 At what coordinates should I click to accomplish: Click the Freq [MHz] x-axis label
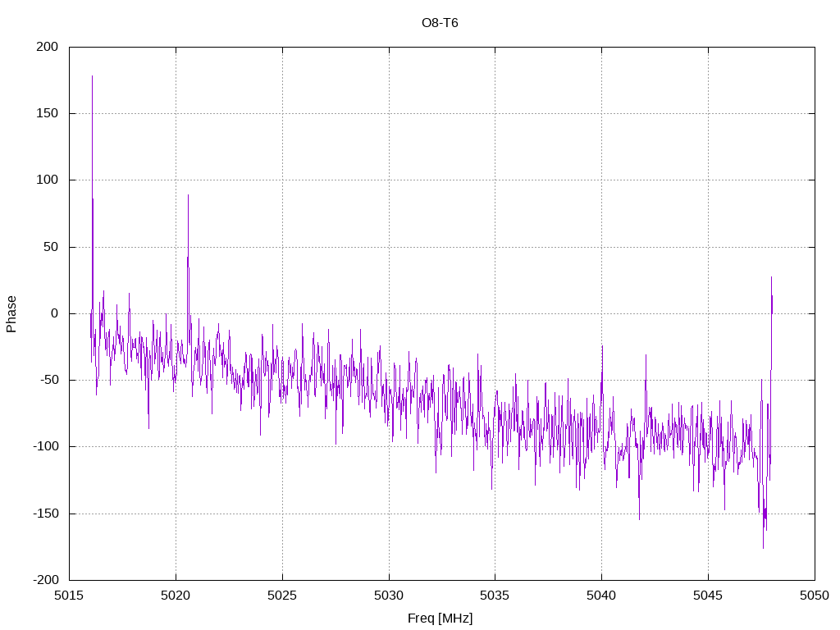point(440,619)
